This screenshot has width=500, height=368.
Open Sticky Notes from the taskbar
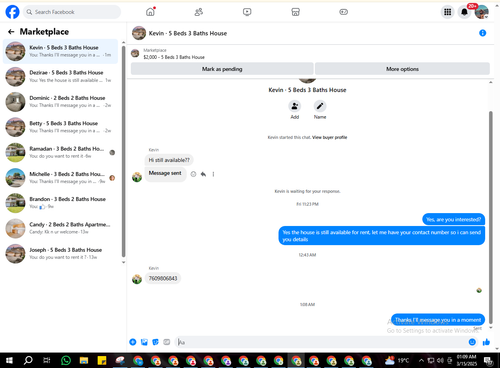(102, 360)
